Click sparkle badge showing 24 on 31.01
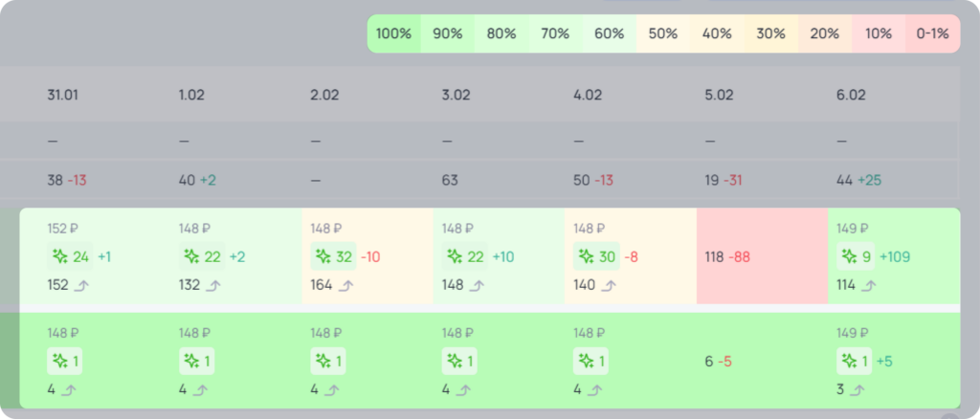The image size is (980, 419). click(70, 256)
